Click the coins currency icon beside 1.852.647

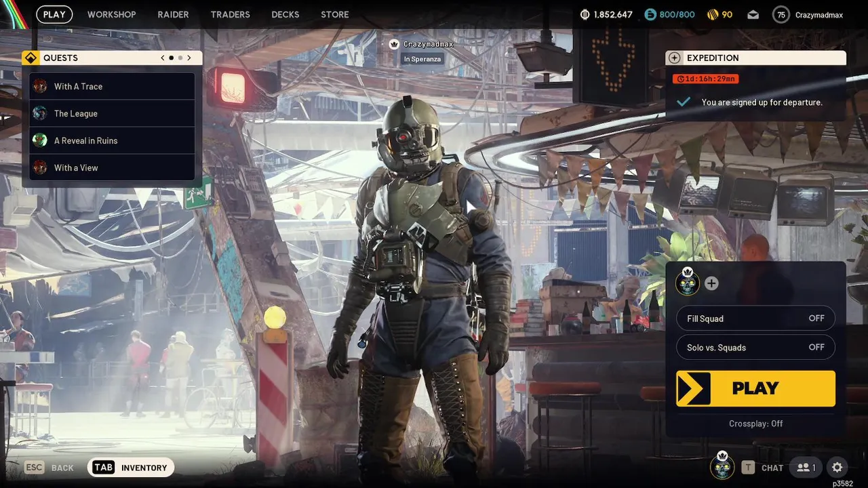pyautogui.click(x=585, y=14)
